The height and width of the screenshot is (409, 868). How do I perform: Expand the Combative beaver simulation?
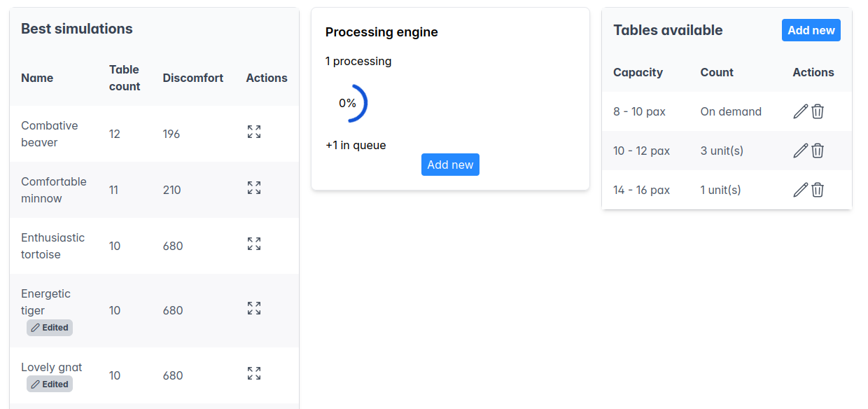tap(254, 132)
